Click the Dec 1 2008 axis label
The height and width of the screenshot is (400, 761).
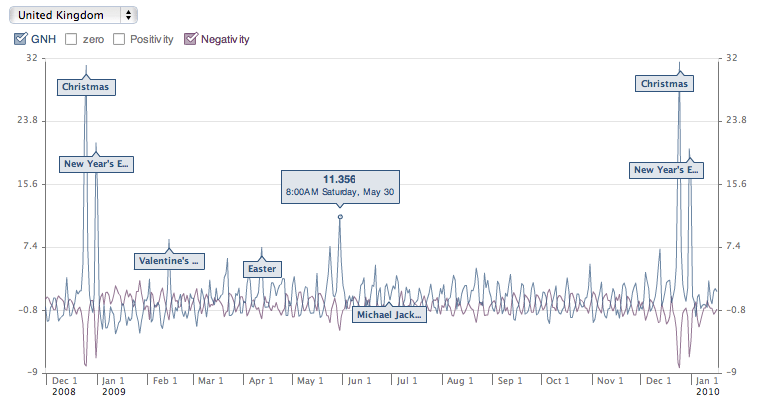pos(64,381)
